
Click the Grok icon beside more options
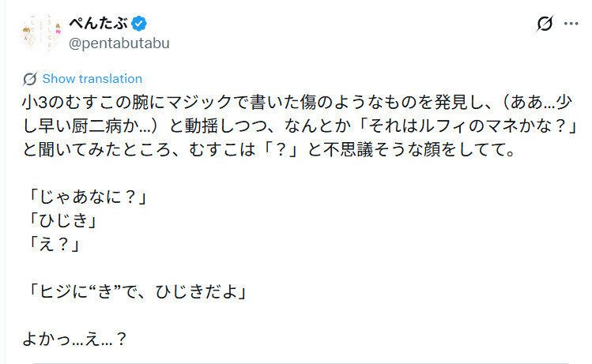pyautogui.click(x=545, y=24)
